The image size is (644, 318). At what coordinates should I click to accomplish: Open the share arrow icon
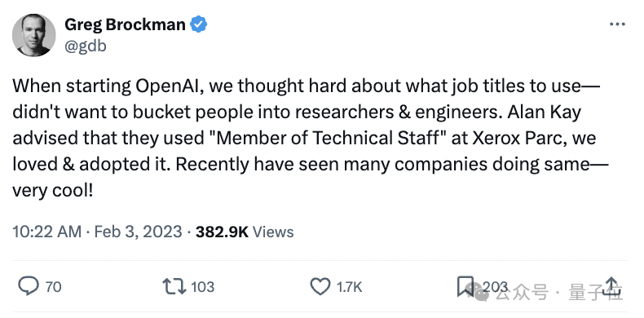(611, 286)
